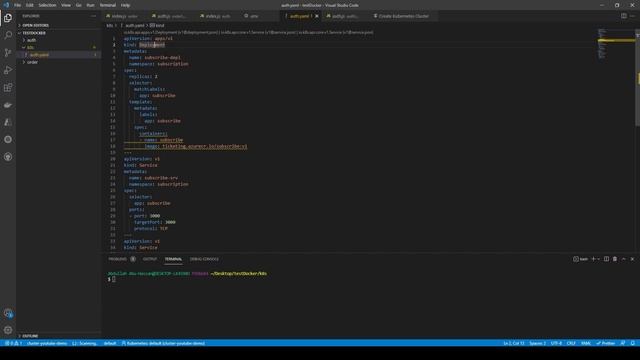This screenshot has height=360, width=640.
Task: Click the CRLF line ending status
Action: [571, 343]
